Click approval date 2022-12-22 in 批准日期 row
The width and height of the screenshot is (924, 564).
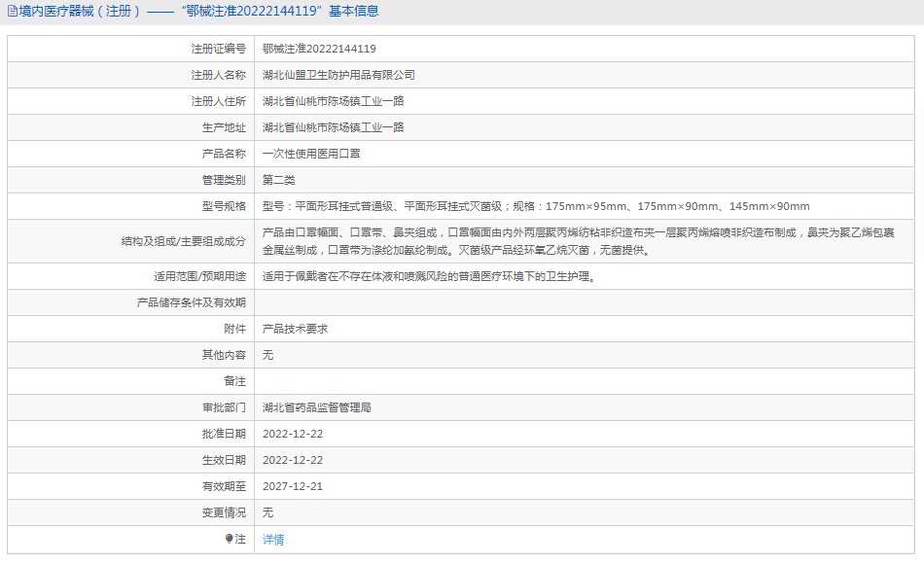coord(293,434)
